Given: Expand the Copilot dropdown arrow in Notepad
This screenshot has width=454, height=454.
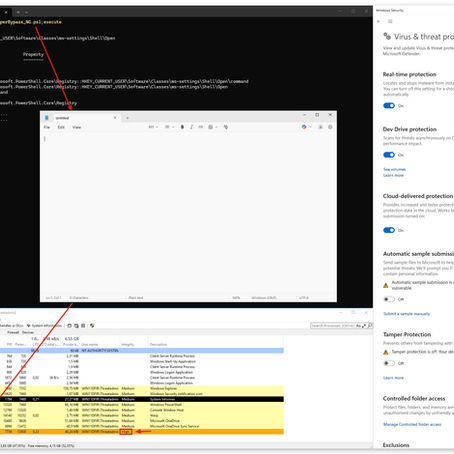Looking at the screenshot, I should (310, 127).
